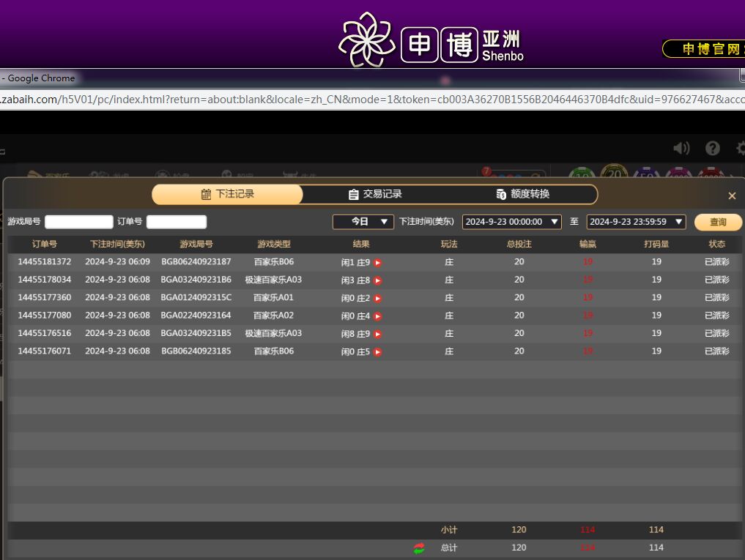Viewport: 745px width, 560px height.
Task: Expand end time 2024-9-23 23:59:59 picker
Action: tap(636, 222)
